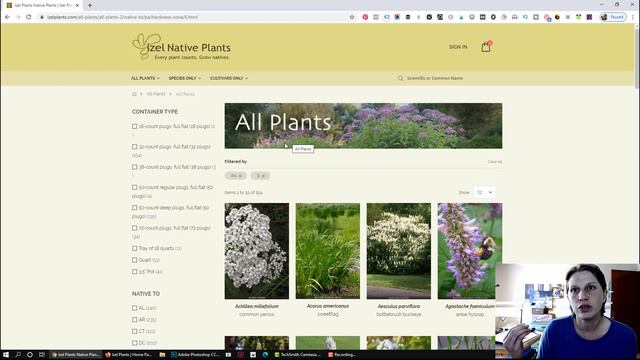Open the Aesculus parviflora plant name link

coord(399,306)
